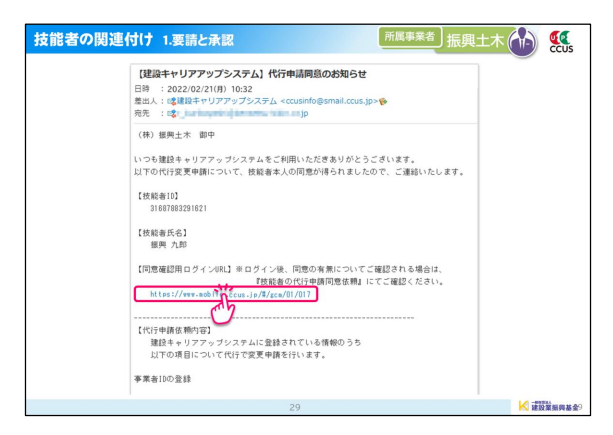This screenshot has width=613, height=435.
Task: Click the subtitle 1.要請と承認
Action: (198, 40)
